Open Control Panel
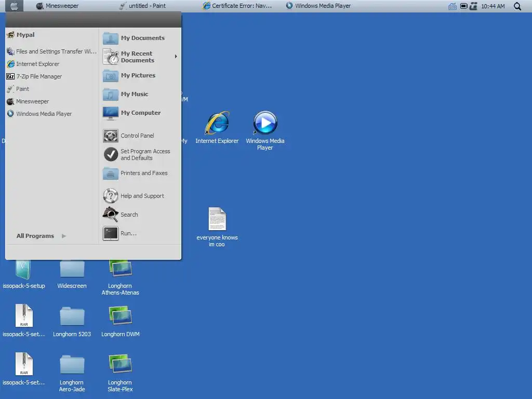 tap(140, 136)
